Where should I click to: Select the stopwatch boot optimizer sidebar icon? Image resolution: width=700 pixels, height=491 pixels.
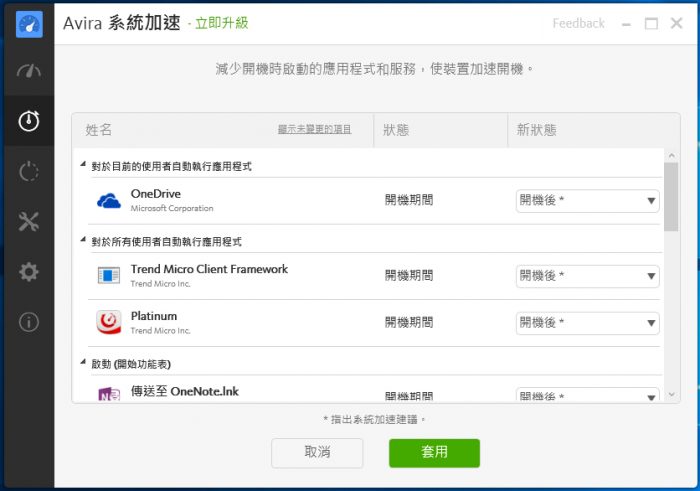(x=29, y=121)
